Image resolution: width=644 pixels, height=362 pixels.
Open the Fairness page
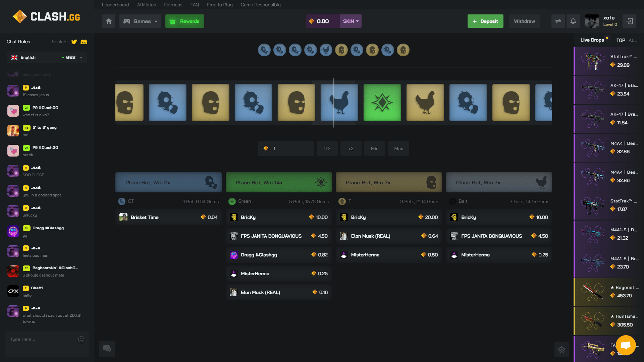(173, 5)
